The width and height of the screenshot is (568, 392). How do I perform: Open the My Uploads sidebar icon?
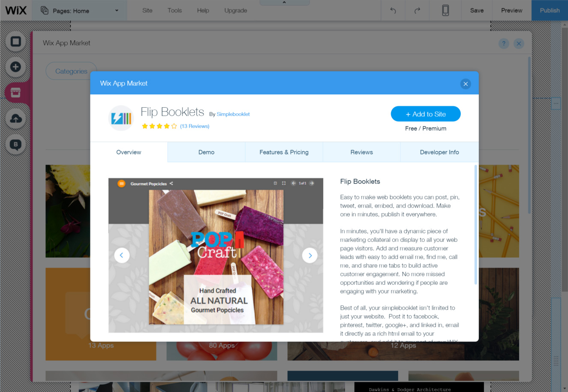(16, 118)
